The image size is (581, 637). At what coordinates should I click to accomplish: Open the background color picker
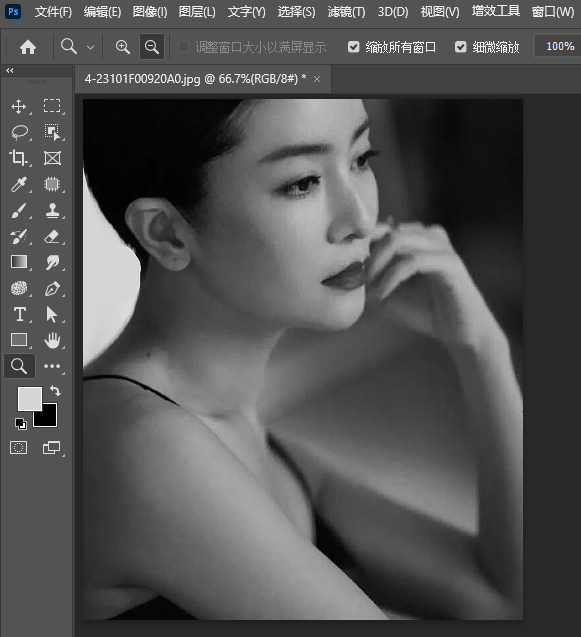[x=48, y=418]
